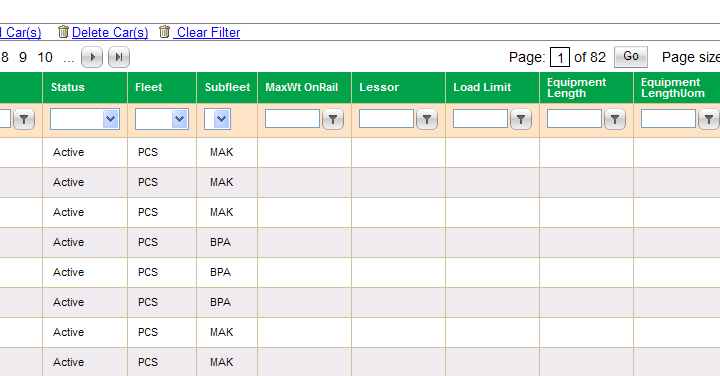Select page 10 in the pager

click(x=45, y=57)
